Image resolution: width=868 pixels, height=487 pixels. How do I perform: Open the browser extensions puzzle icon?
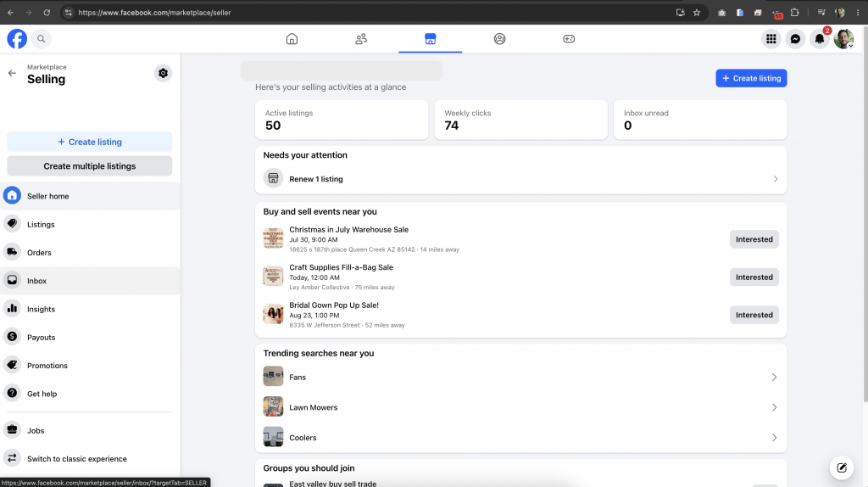pyautogui.click(x=795, y=12)
